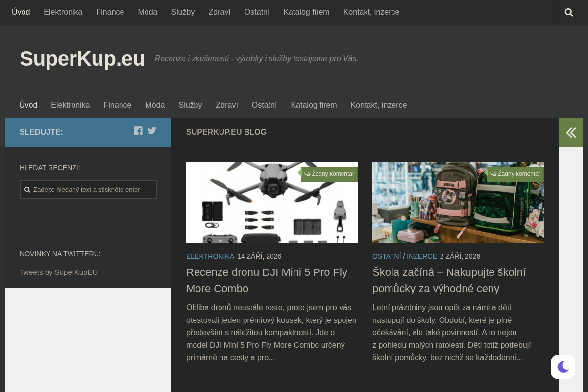The width and height of the screenshot is (588, 392).
Task: Open comments badge on drone review
Action: (329, 174)
